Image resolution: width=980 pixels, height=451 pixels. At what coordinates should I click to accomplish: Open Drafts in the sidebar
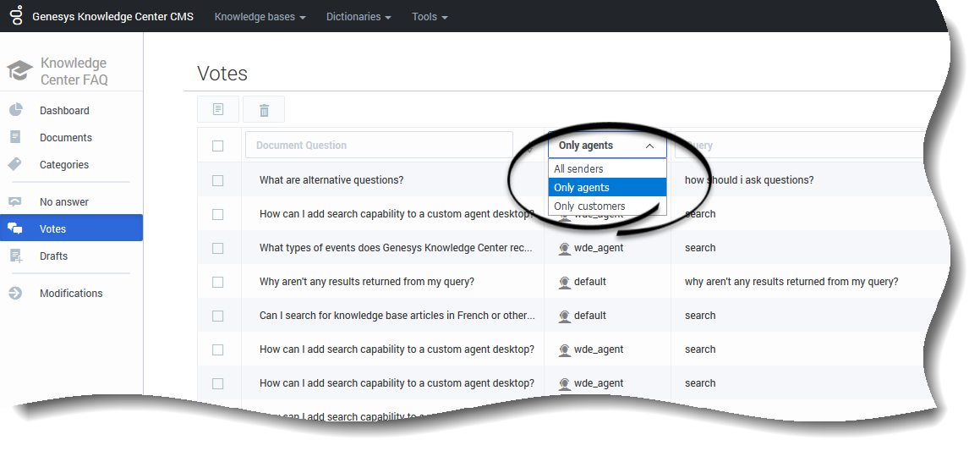pos(53,256)
